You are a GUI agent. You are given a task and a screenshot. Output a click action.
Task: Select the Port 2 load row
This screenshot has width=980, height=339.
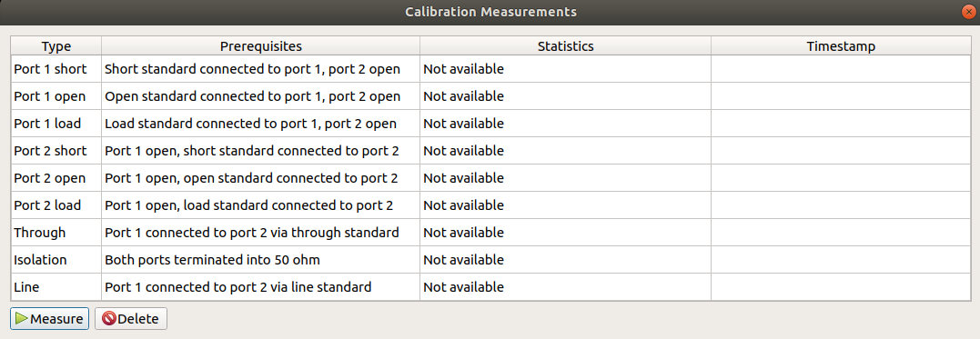[490, 205]
